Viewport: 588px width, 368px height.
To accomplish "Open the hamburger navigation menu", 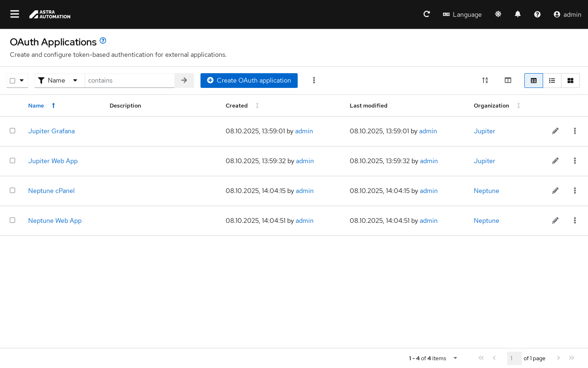I will coord(15,14).
